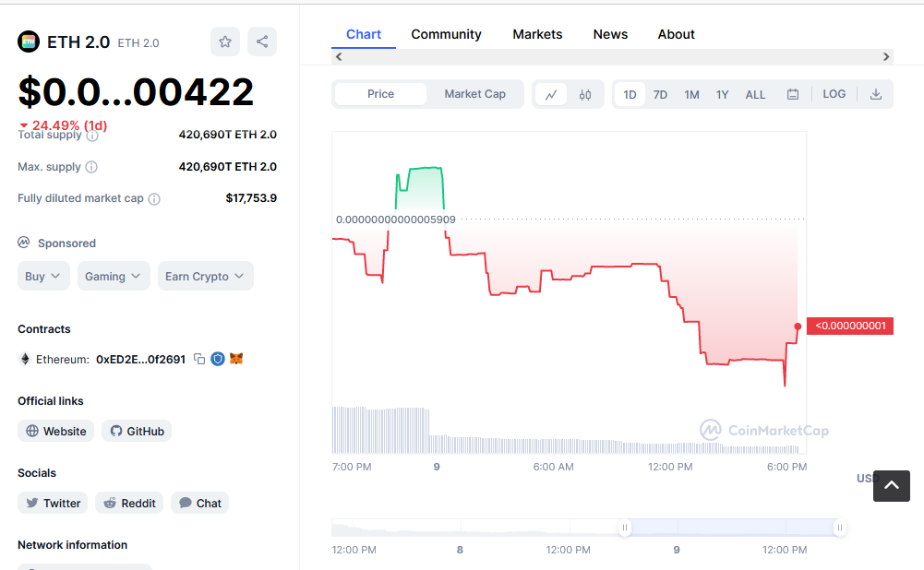Click the contract address 0xED2E...0f2691

(141, 359)
